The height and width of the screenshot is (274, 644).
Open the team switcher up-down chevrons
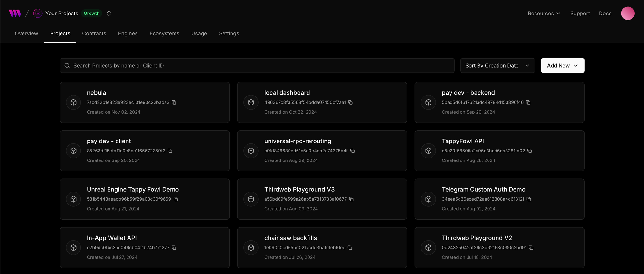click(109, 13)
